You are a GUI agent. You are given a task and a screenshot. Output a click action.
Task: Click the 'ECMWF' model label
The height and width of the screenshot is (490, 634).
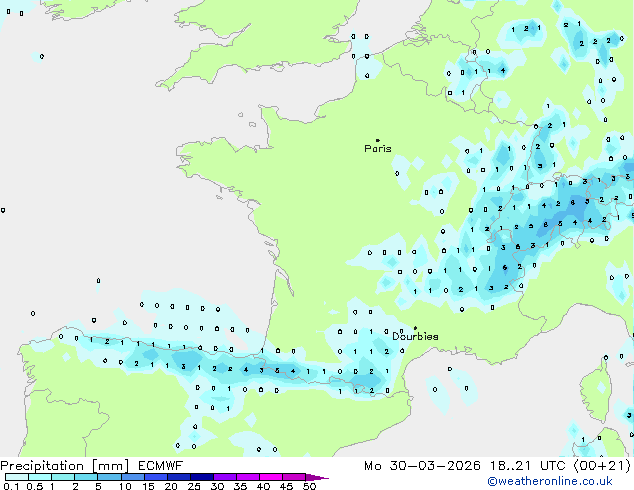pos(160,466)
